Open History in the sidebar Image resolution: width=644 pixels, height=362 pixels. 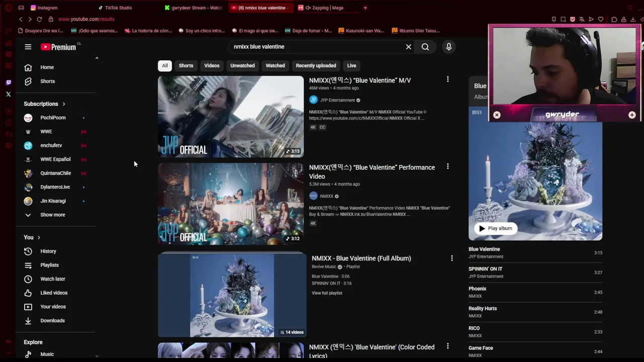tap(48, 251)
